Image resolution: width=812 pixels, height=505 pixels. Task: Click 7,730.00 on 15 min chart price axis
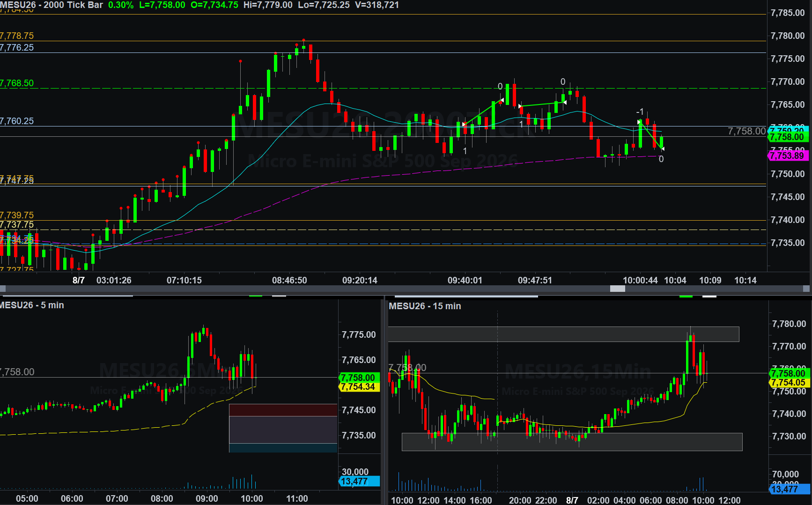789,436
